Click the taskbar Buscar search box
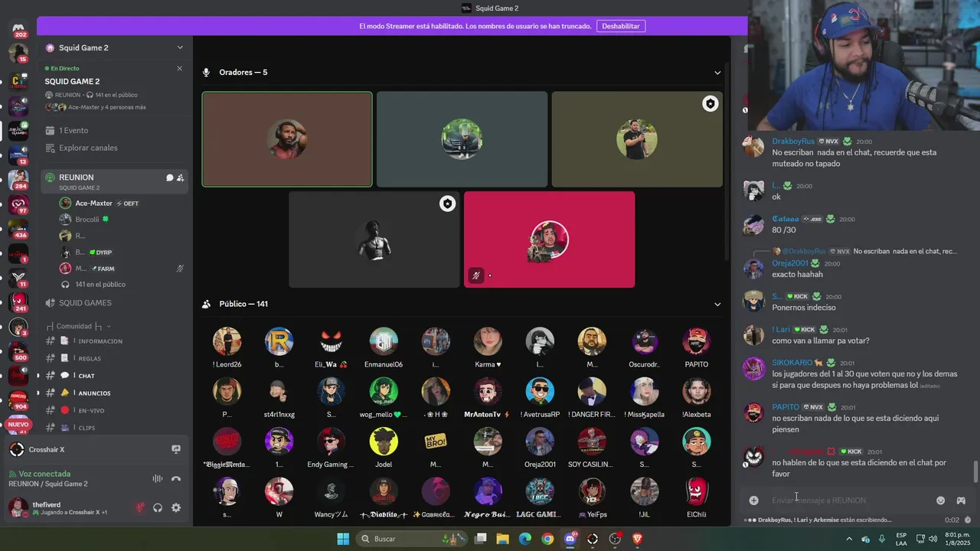The image size is (980, 551). 411,539
